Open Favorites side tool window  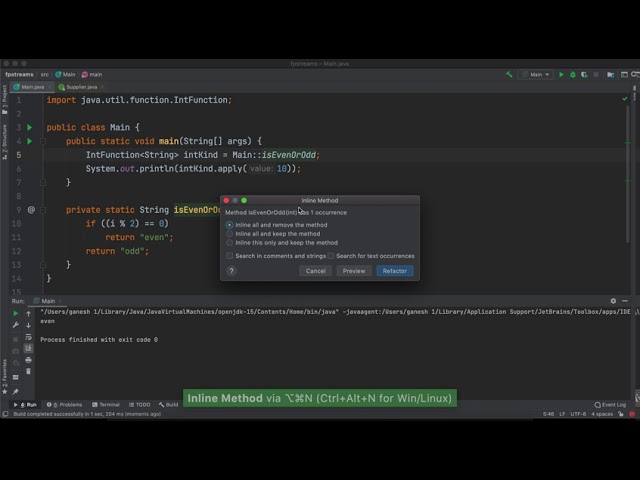pos(4,376)
